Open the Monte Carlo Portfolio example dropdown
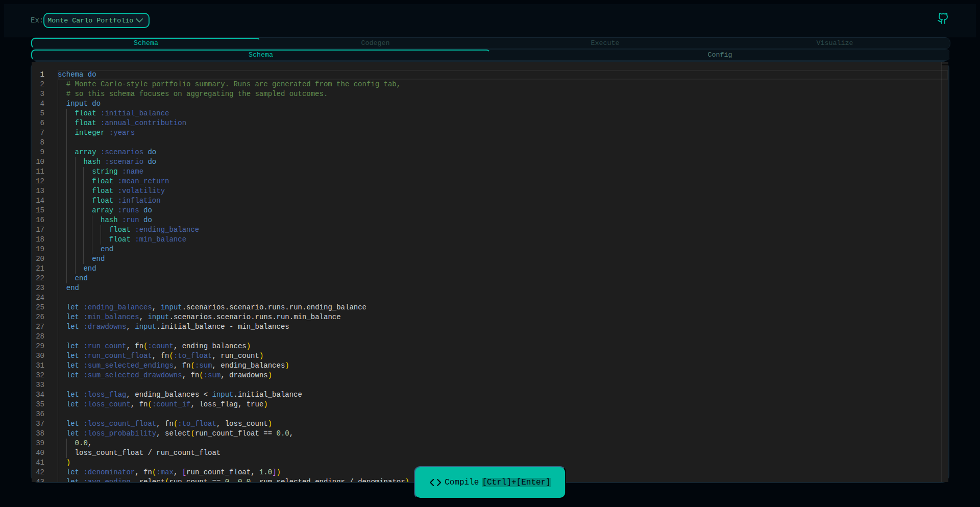 tap(96, 20)
